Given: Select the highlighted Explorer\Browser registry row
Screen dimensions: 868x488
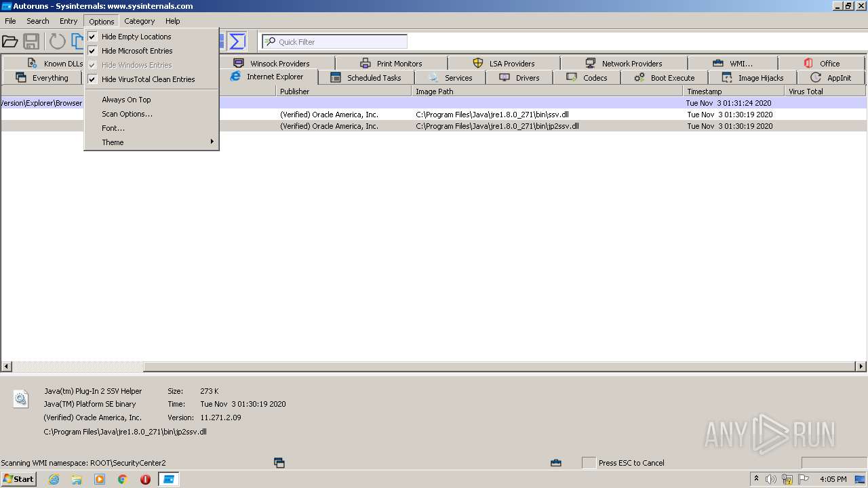Looking at the screenshot, I should [x=434, y=103].
